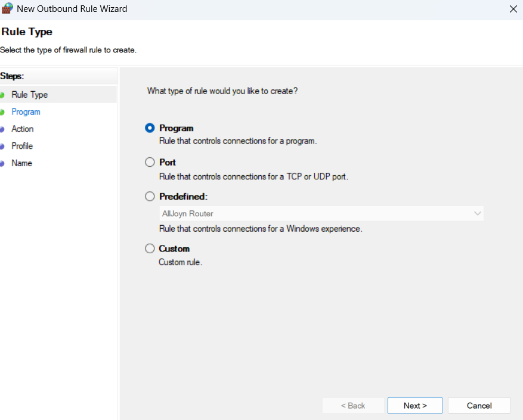Click the greyed-out Back button
Image resolution: width=523 pixels, height=420 pixels.
pos(353,406)
